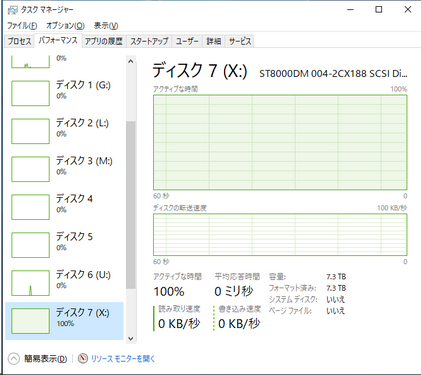Image resolution: width=421 pixels, height=375 pixels.
Task: Click the partially visible top graph thumbnail
Action: coord(30,62)
